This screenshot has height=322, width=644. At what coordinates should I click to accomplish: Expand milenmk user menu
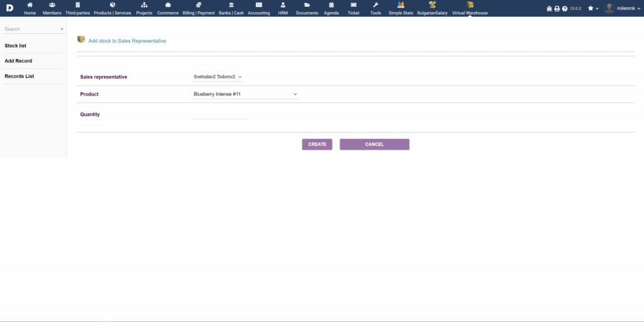click(629, 8)
